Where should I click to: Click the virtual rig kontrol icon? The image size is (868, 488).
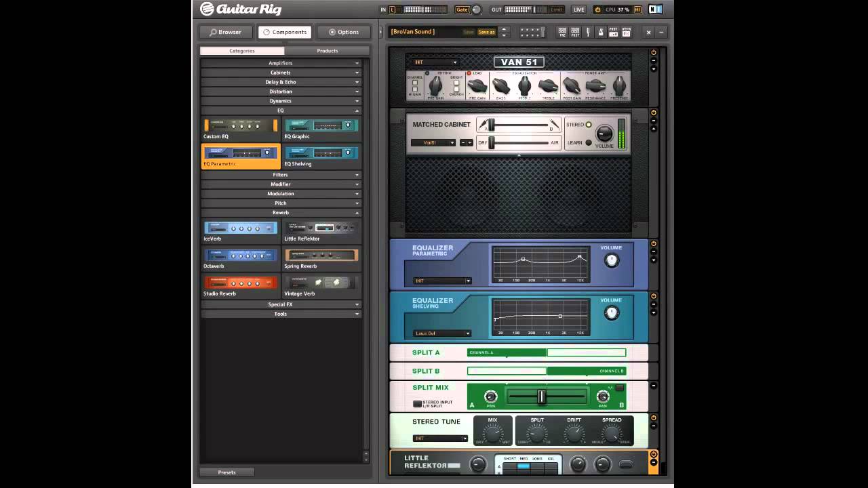tap(532, 32)
